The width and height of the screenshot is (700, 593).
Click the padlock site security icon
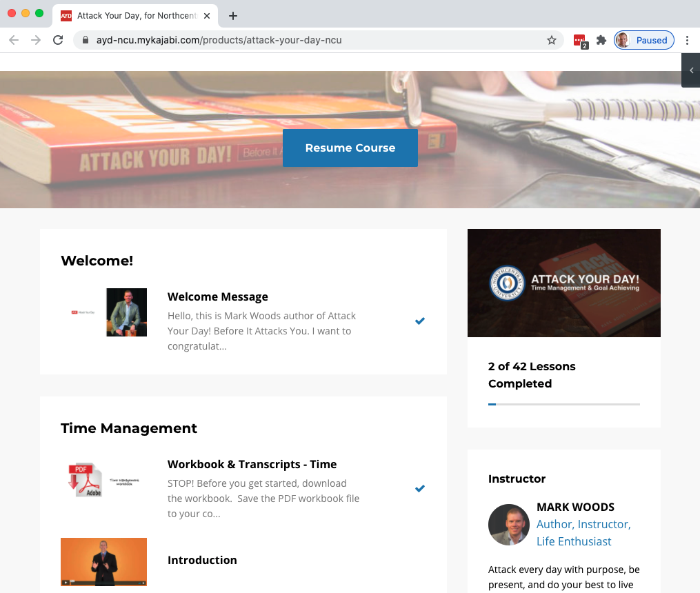point(86,40)
